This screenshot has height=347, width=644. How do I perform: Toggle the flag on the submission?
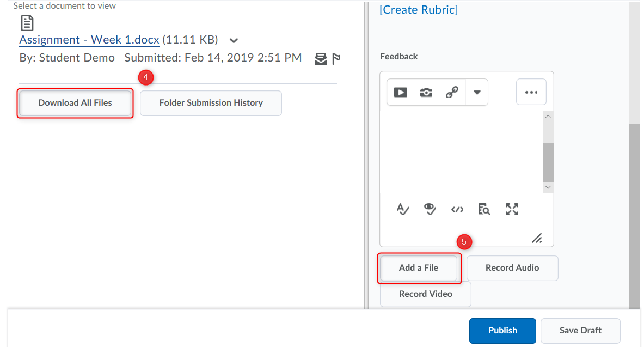point(336,58)
